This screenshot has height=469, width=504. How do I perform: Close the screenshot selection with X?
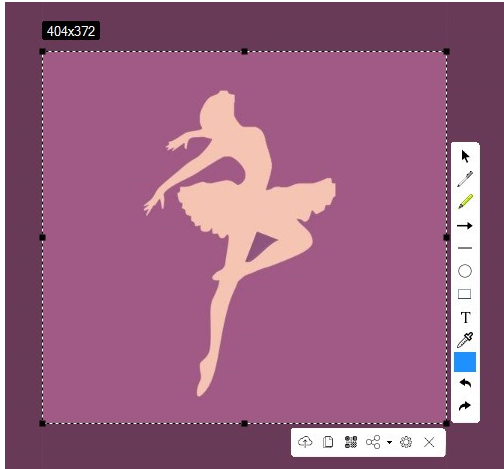(429, 442)
